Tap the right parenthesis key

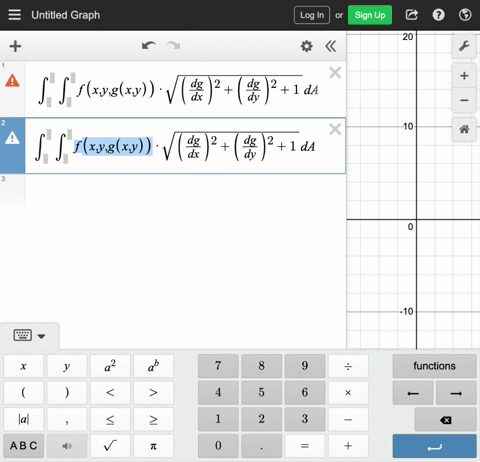(67, 393)
